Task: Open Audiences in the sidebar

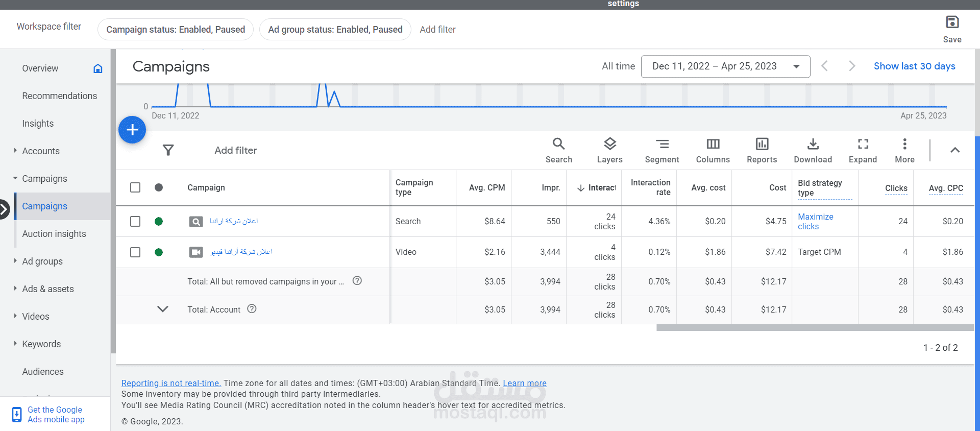Action: click(43, 372)
